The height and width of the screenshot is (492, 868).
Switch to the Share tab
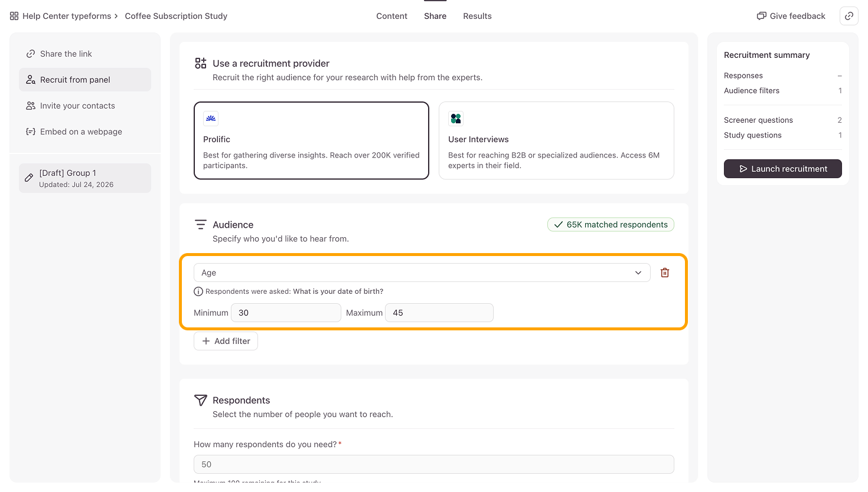(x=435, y=16)
